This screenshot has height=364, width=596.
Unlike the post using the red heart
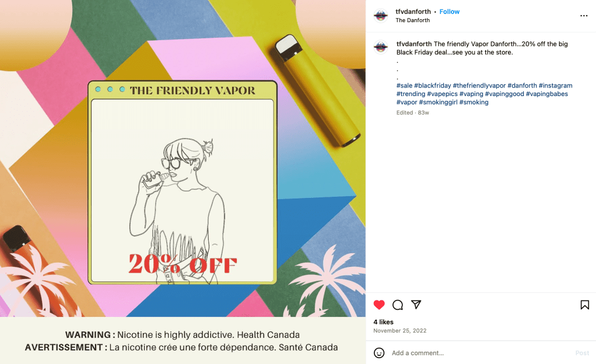(x=379, y=305)
